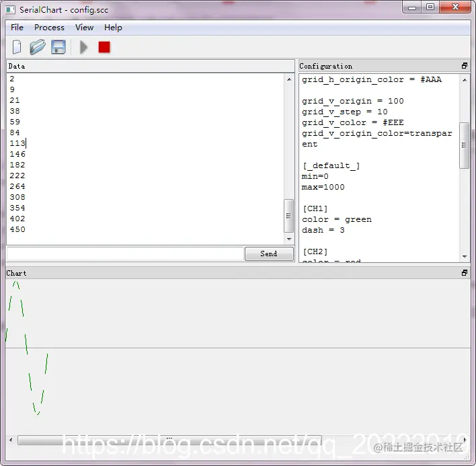Click the data value 450
476x466 pixels.
point(17,229)
